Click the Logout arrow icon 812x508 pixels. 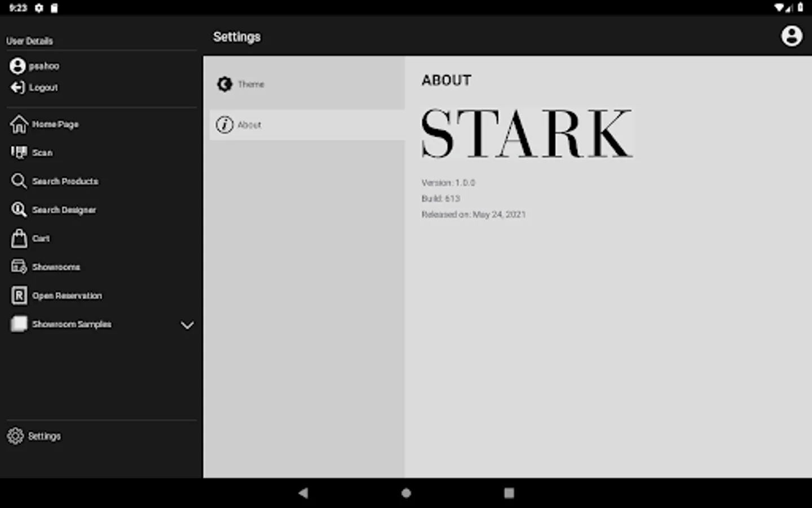click(17, 87)
